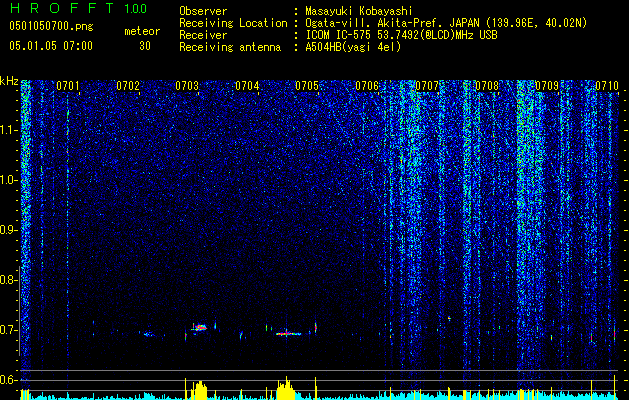
Task: Click the 0702 time marker
Action: [128, 86]
